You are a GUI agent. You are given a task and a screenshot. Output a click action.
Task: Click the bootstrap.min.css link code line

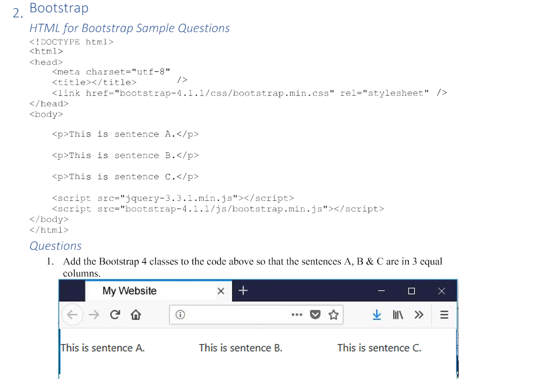249,93
